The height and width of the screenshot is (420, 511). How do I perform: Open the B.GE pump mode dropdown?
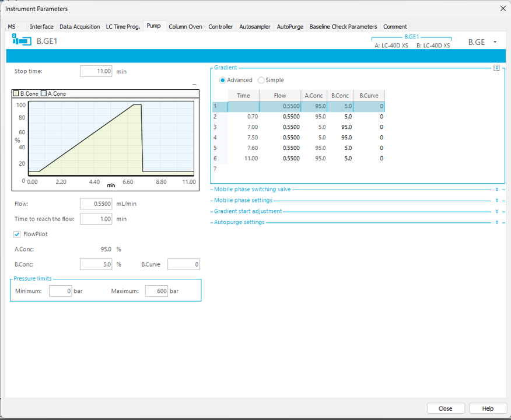point(495,42)
